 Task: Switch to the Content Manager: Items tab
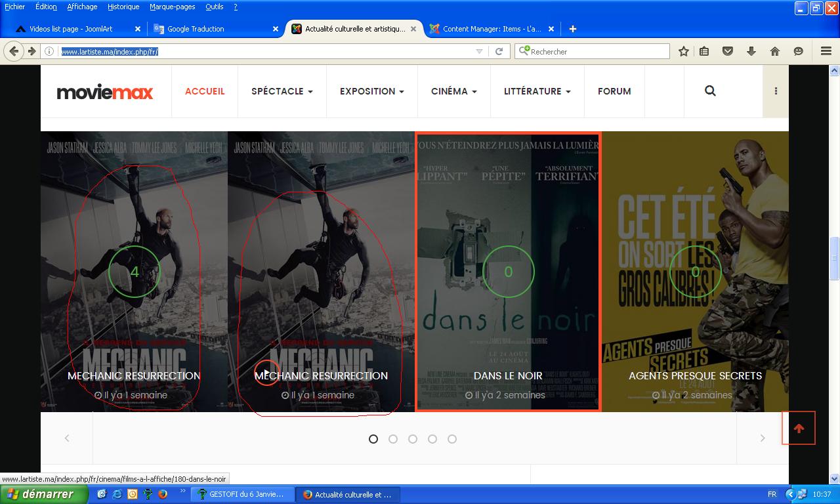click(x=492, y=29)
